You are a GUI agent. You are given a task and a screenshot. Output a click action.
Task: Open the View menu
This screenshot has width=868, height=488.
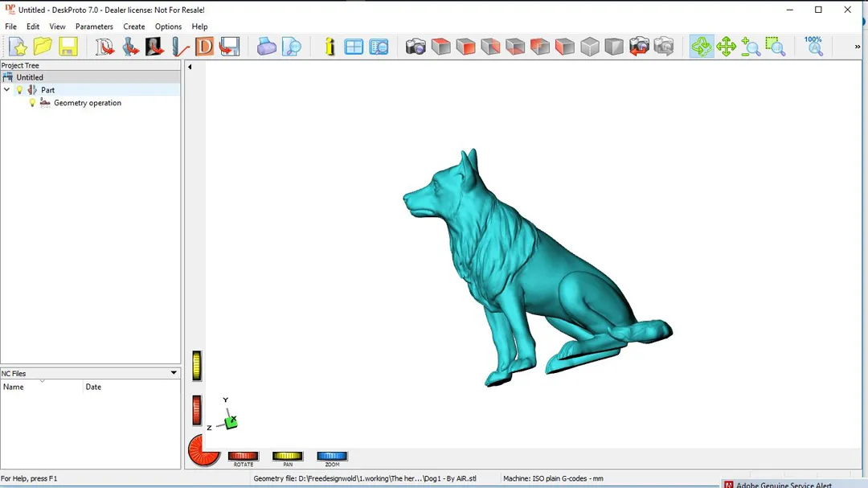pyautogui.click(x=57, y=27)
